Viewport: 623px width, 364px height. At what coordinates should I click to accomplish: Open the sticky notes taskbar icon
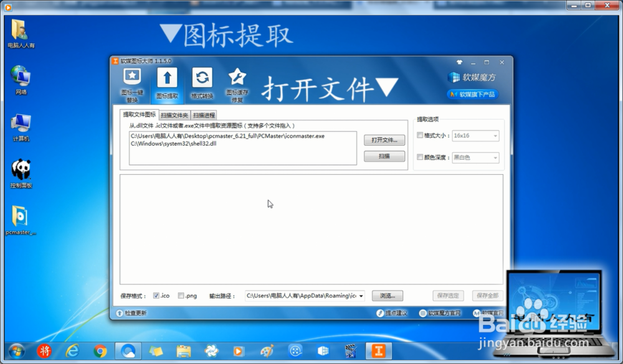tap(156, 352)
